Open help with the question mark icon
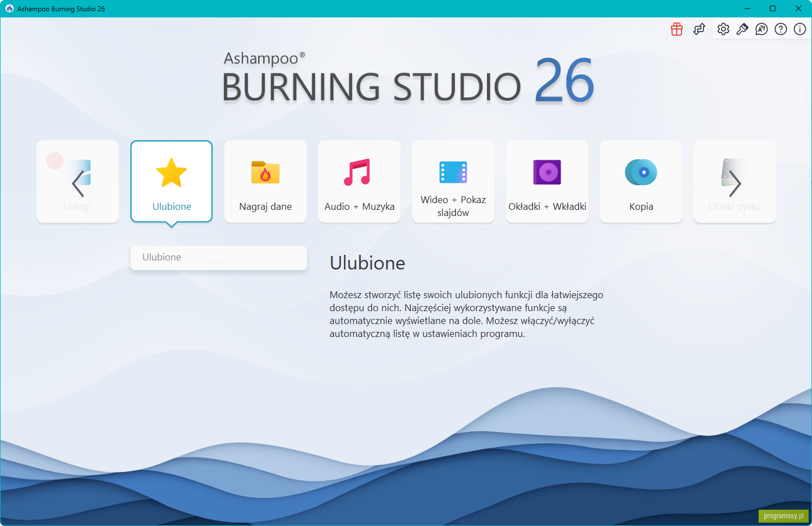Viewport: 812px width, 526px height. pos(781,29)
